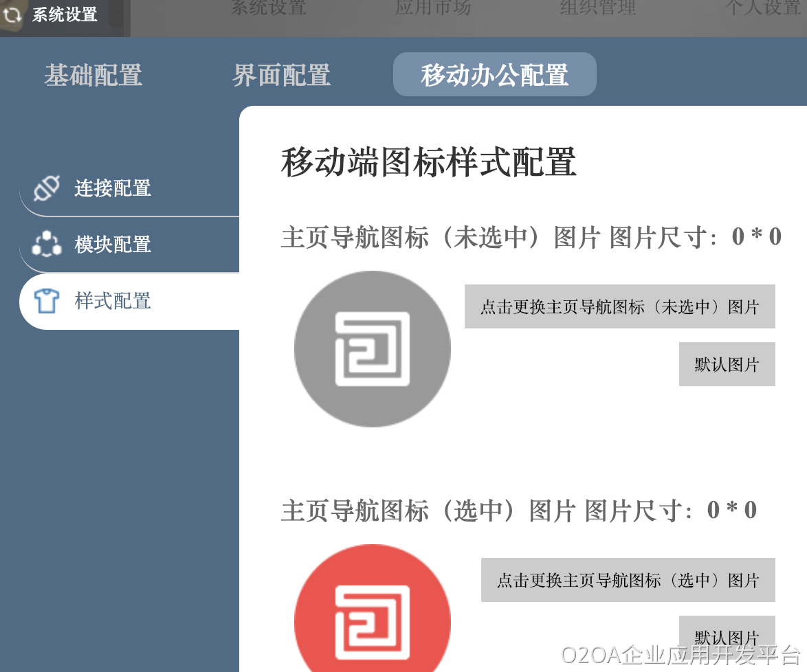Reset the unselected icon with 默认图片
The image size is (807, 672).
727,364
